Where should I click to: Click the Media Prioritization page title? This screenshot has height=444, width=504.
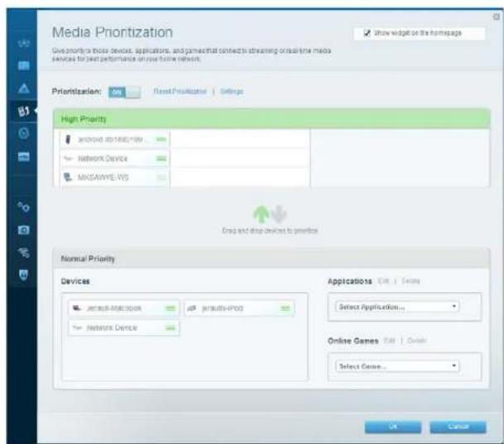tap(113, 32)
